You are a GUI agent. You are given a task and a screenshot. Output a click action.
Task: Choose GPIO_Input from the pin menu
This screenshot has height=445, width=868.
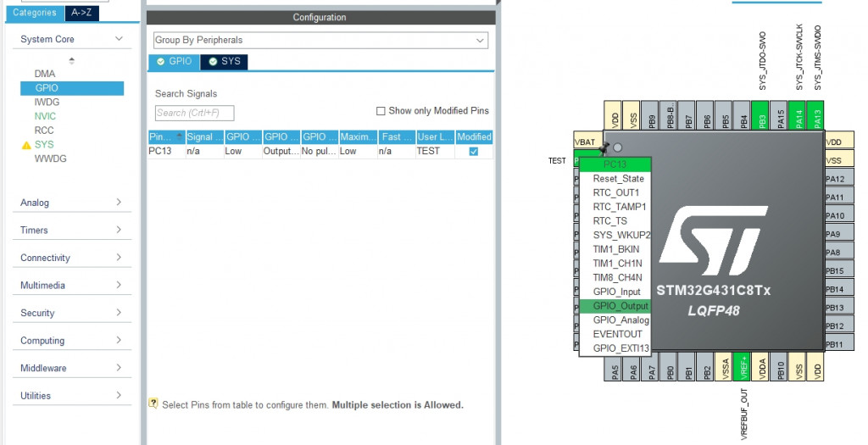(x=615, y=292)
